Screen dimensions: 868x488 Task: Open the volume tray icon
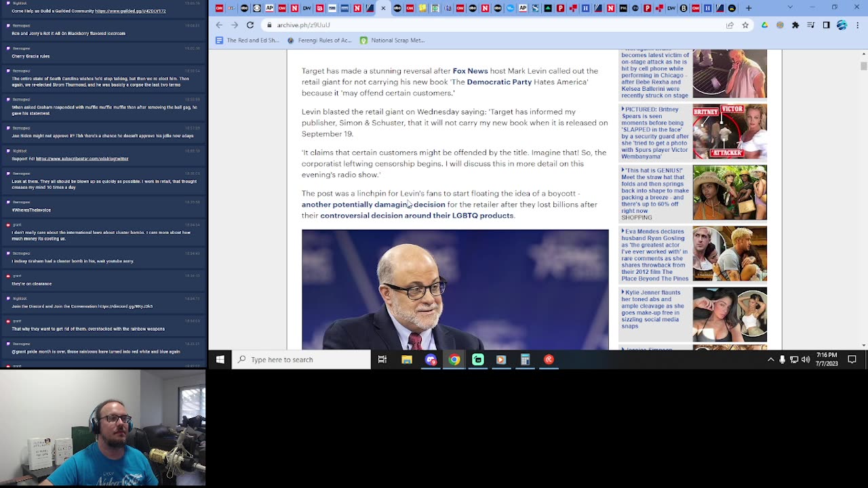click(806, 360)
